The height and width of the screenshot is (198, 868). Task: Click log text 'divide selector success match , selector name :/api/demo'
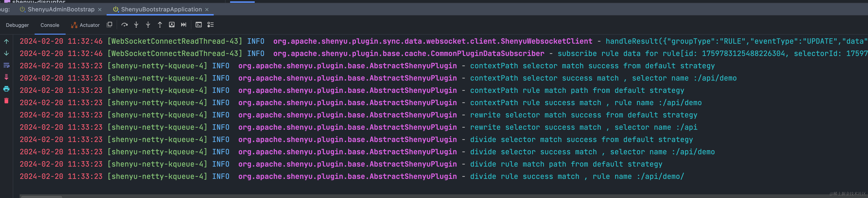coord(592,152)
